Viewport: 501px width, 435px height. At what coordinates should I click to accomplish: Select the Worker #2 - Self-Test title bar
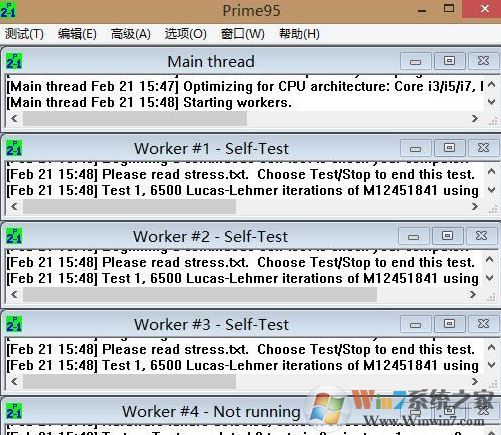tap(210, 236)
